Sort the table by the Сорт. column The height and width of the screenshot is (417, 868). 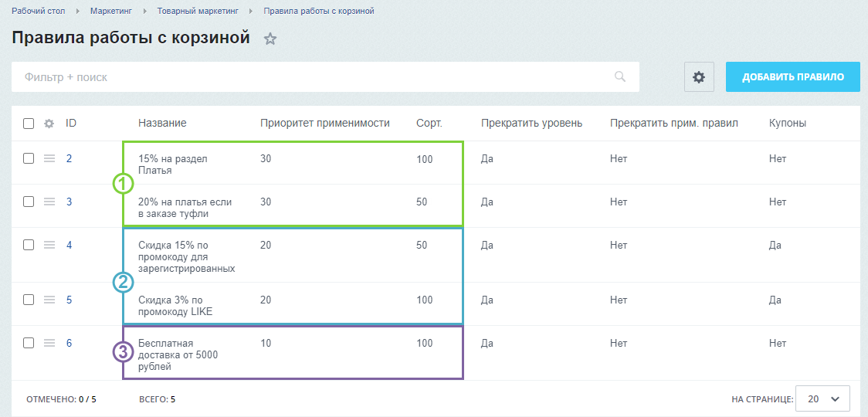click(x=429, y=124)
